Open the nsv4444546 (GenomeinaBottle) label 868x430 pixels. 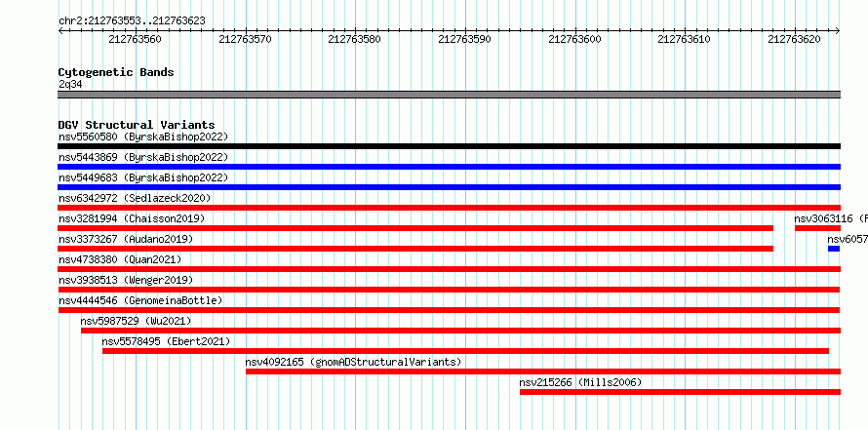point(140,300)
